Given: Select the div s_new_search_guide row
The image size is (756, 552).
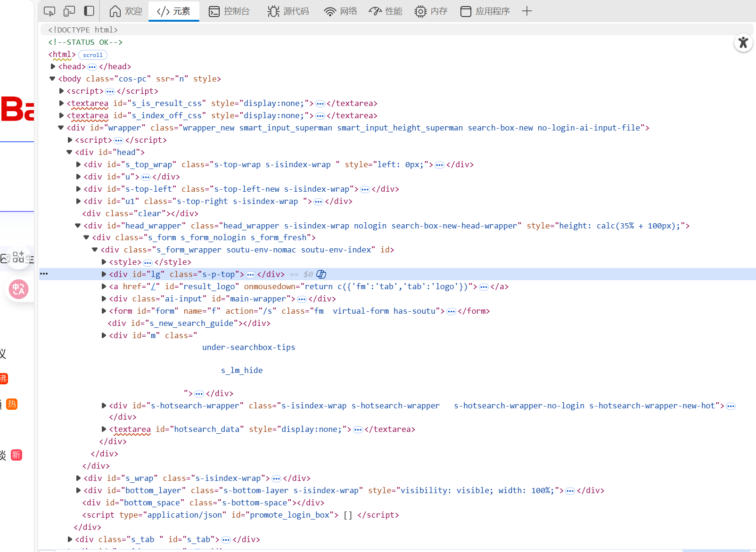Looking at the screenshot, I should [x=189, y=324].
